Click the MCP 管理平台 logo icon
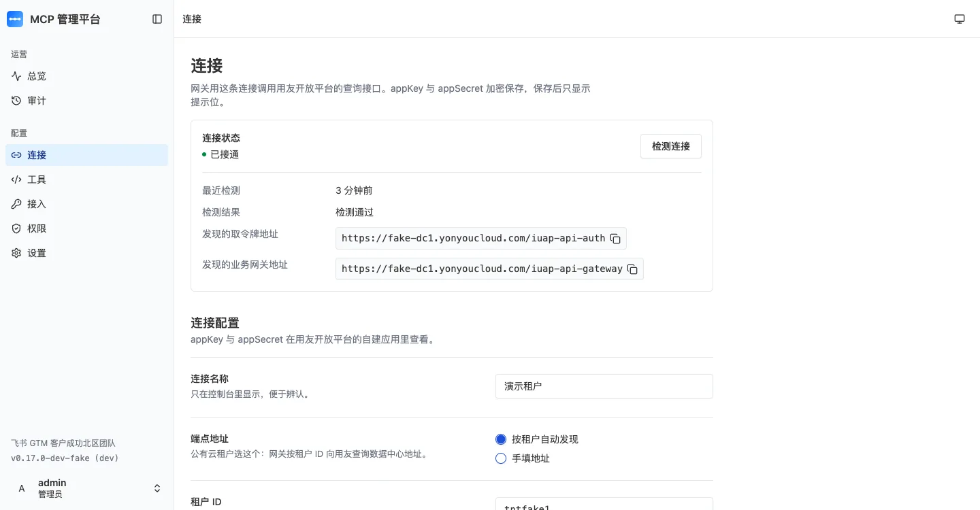980x510 pixels. pos(15,19)
